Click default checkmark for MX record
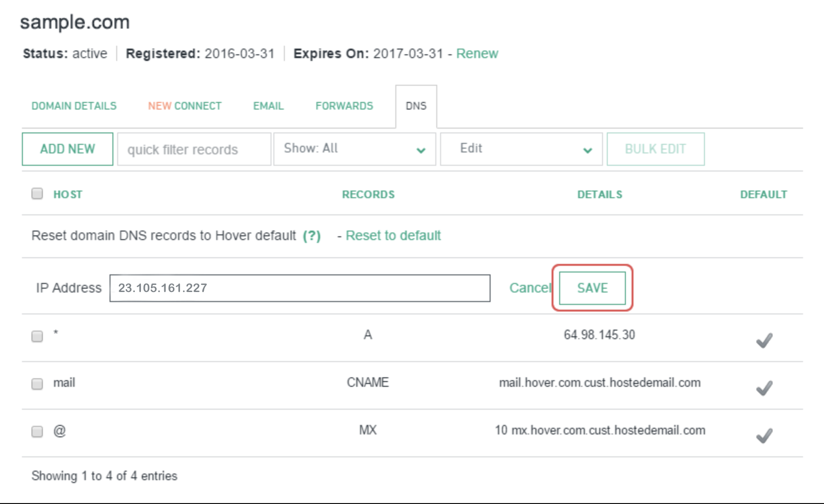Screen dimensions: 824x504 (x=764, y=435)
